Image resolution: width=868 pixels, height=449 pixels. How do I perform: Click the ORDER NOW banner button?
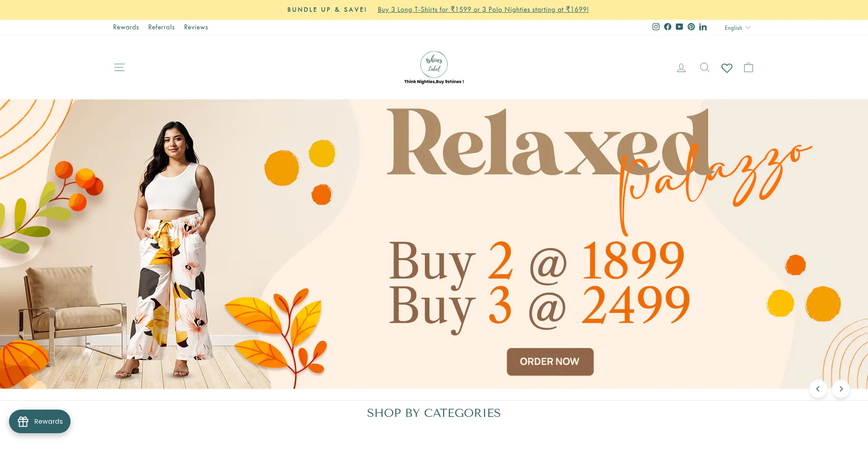[x=550, y=362]
